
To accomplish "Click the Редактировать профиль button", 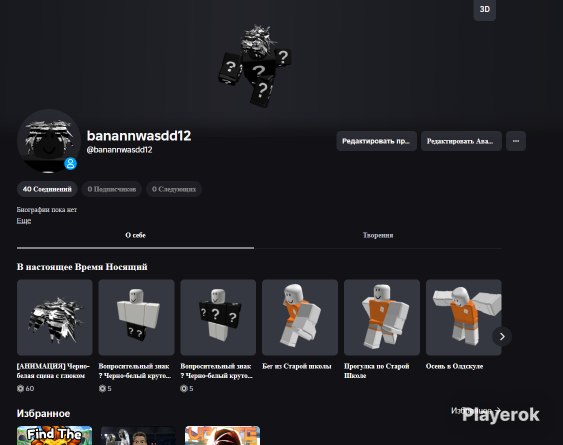I will pos(376,141).
